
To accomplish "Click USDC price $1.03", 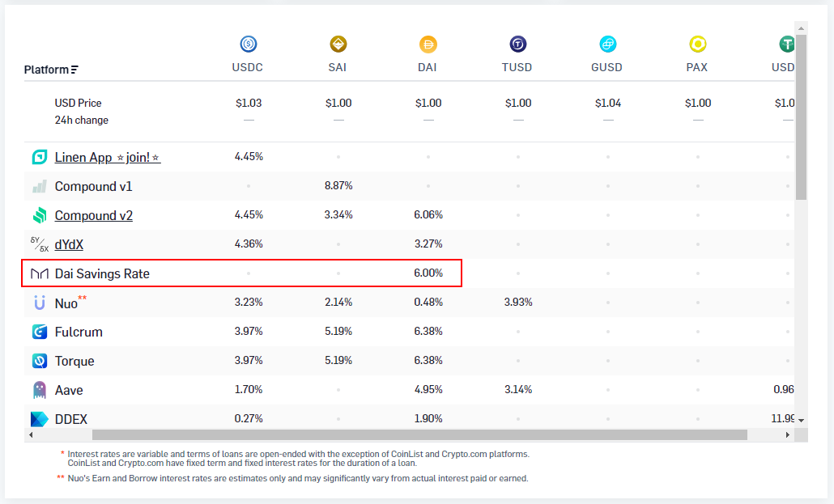I will [x=249, y=103].
